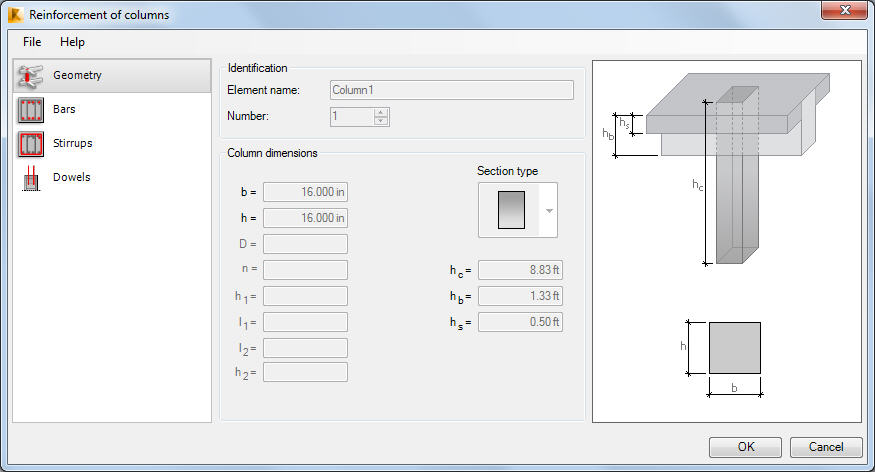This screenshot has width=875, height=472.
Task: Click the hs slab thickness field
Action: 520,322
